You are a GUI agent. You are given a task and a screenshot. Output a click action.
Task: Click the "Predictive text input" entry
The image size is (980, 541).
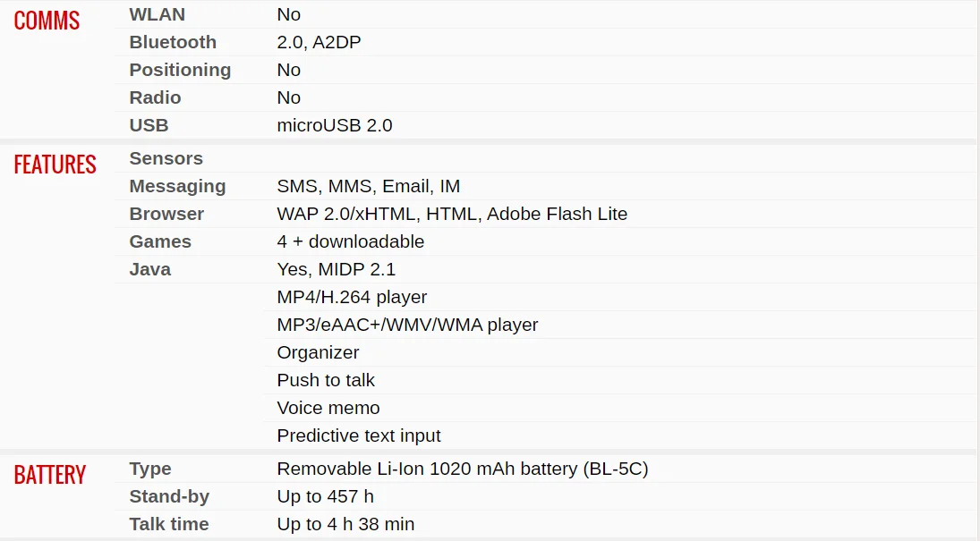coord(359,435)
